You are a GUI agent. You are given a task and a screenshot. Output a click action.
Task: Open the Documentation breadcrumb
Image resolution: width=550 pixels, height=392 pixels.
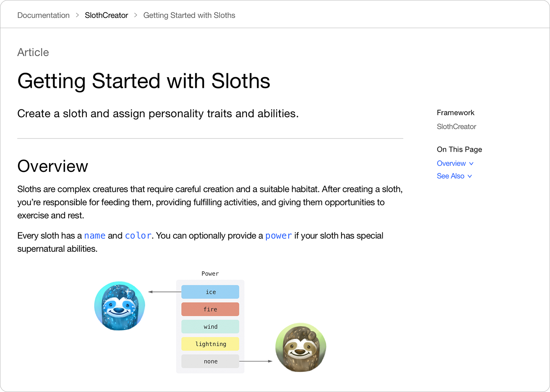(44, 15)
